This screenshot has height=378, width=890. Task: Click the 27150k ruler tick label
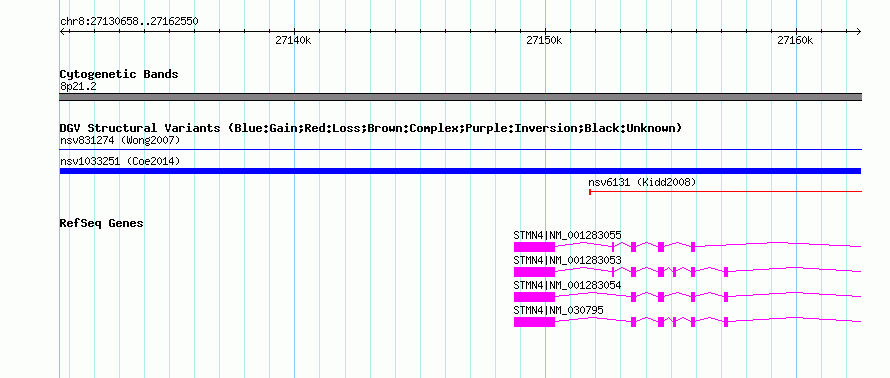(544, 40)
